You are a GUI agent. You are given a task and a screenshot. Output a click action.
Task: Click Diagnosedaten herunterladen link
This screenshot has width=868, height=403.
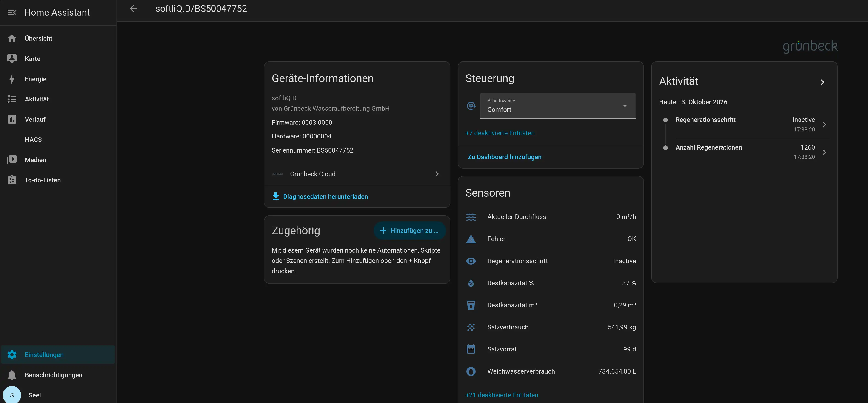325,197
